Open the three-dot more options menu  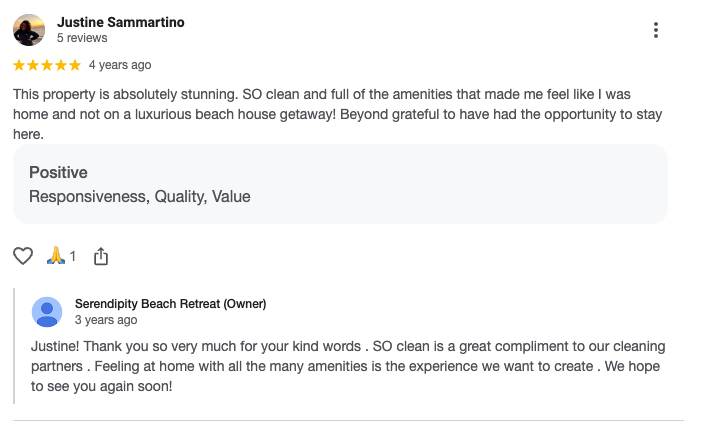click(656, 30)
